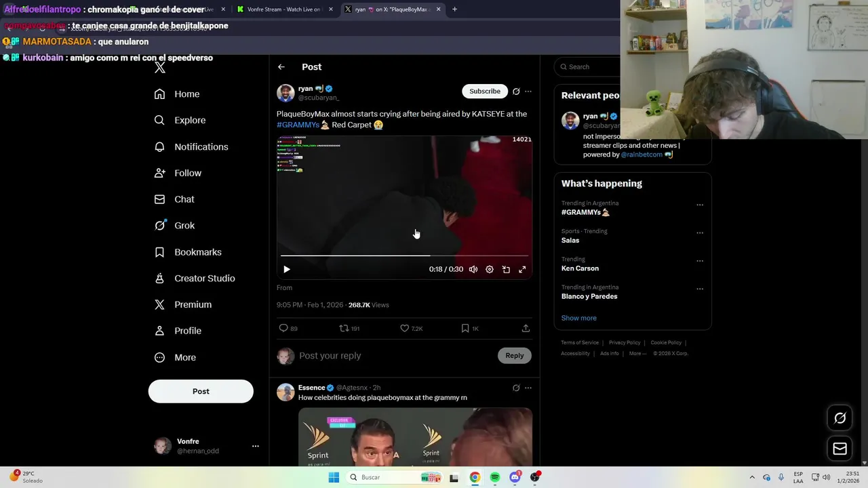Screen dimensions: 868x488
Task: Open floating messages envelope button
Action: point(840,449)
